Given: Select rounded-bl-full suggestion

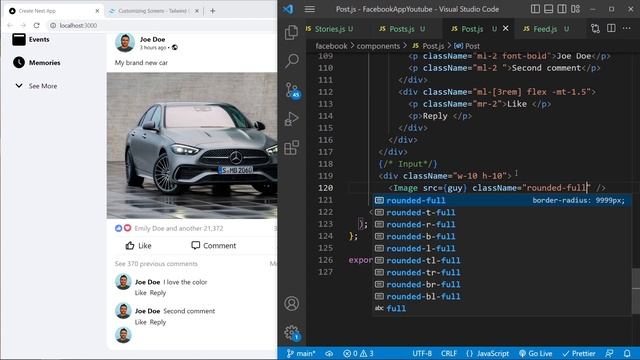Looking at the screenshot, I should (x=502, y=296).
